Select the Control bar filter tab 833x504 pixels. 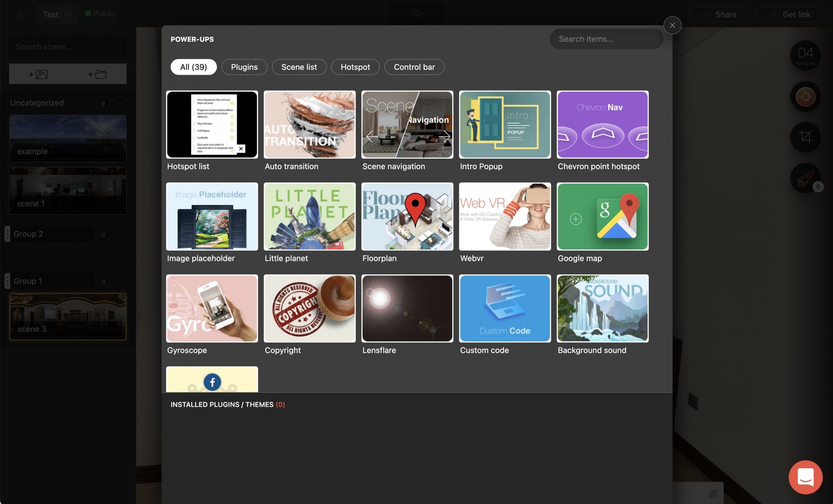coord(414,67)
